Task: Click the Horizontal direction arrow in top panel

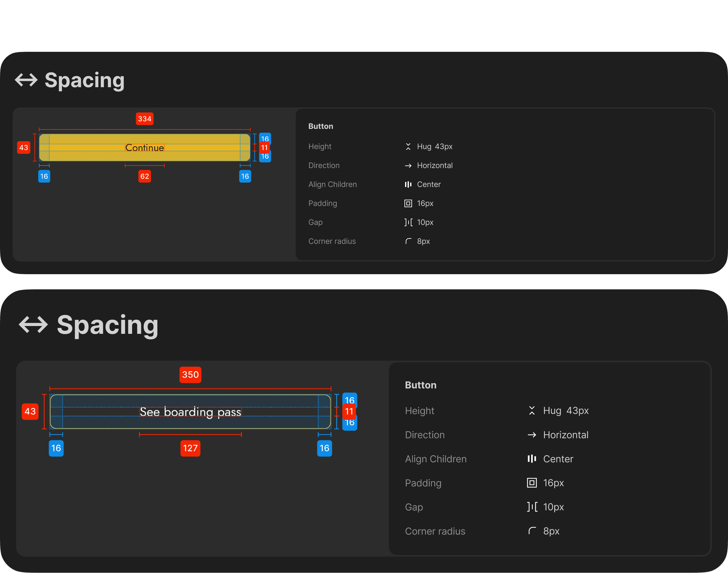Action: pos(408,166)
